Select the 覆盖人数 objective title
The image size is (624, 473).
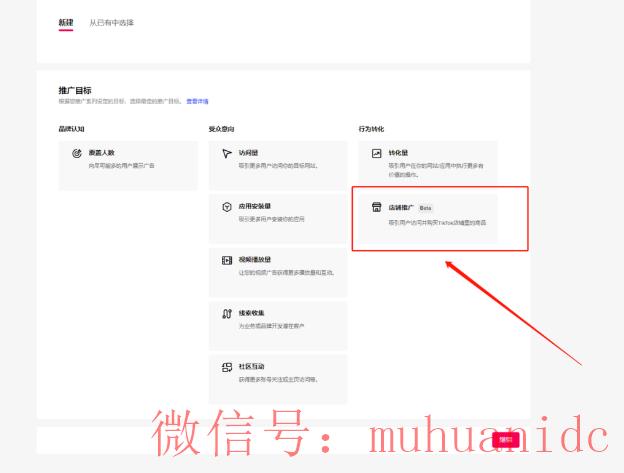pyautogui.click(x=101, y=153)
